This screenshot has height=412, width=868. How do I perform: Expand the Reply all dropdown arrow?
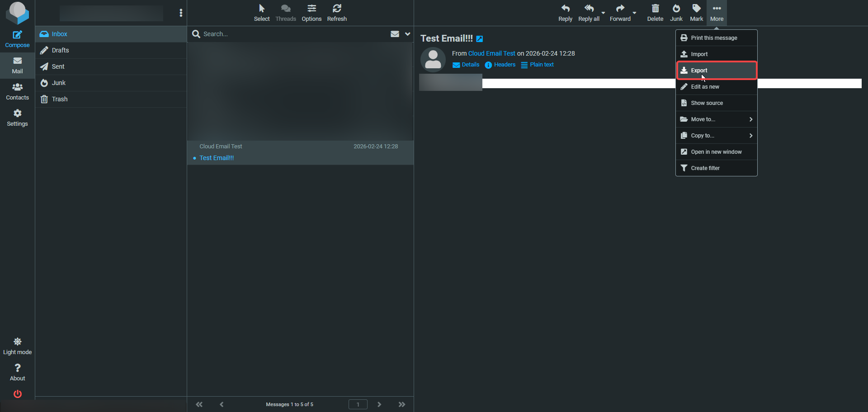click(603, 13)
